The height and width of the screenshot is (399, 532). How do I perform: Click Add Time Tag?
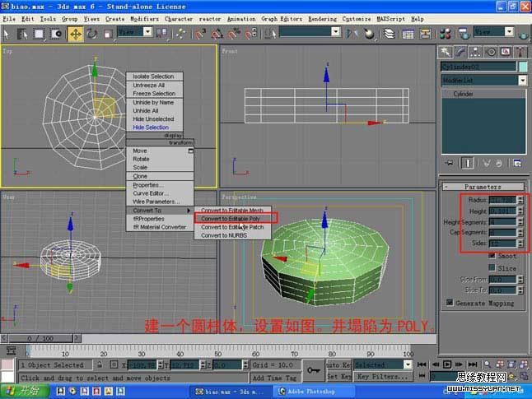pyautogui.click(x=275, y=378)
